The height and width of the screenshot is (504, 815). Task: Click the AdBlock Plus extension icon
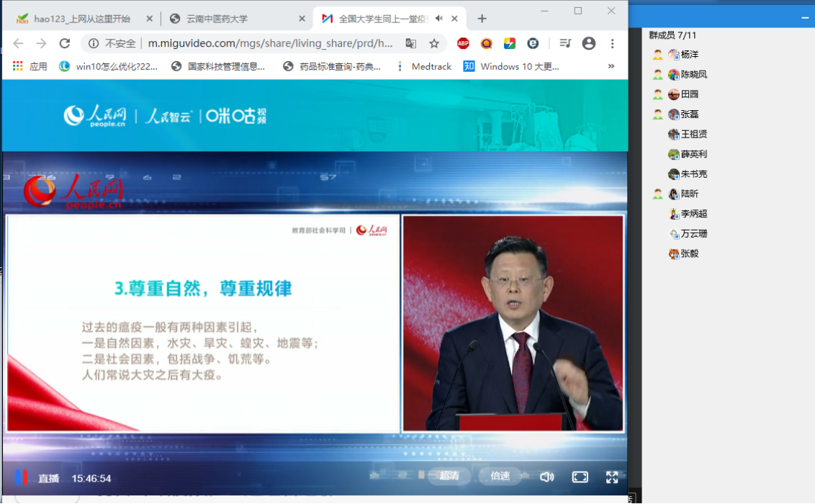[x=463, y=43]
